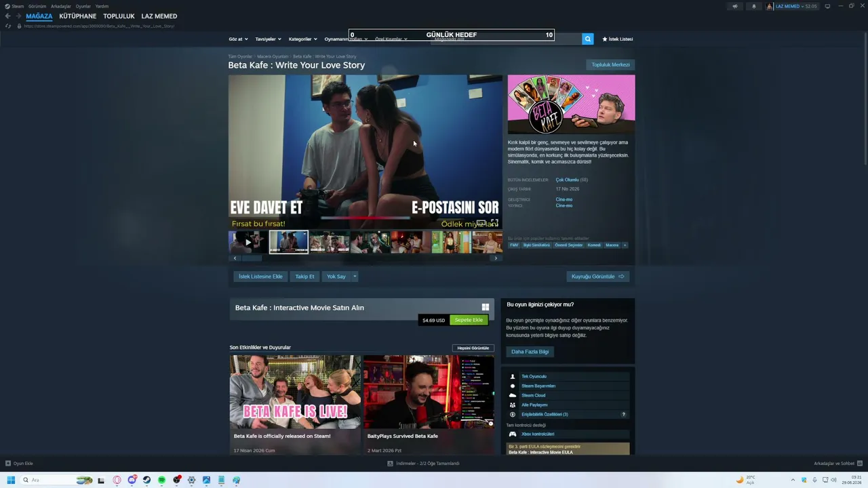This screenshot has width=868, height=488.
Task: Expand more tags with plus button
Action: point(625,245)
